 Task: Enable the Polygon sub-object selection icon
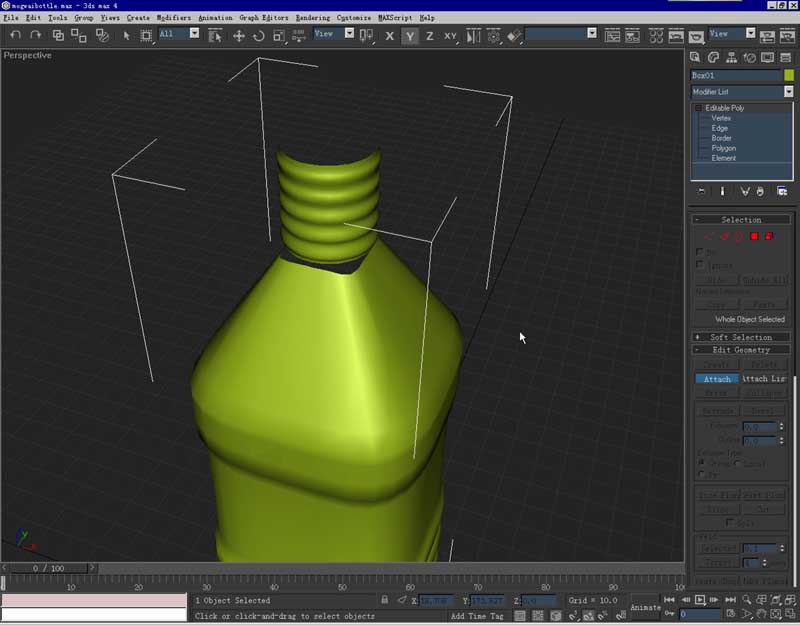[x=755, y=237]
